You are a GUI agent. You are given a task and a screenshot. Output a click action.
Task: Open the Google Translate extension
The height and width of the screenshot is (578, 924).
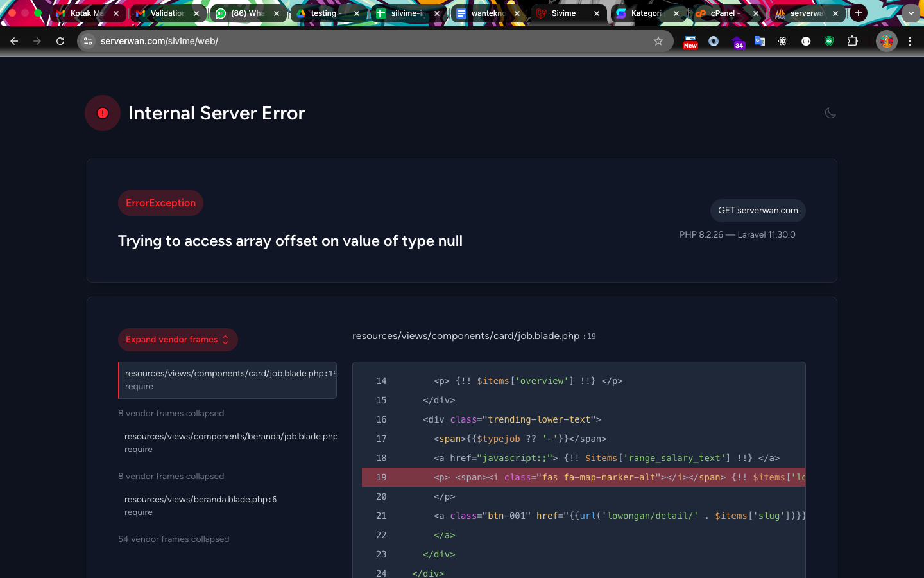pyautogui.click(x=760, y=41)
